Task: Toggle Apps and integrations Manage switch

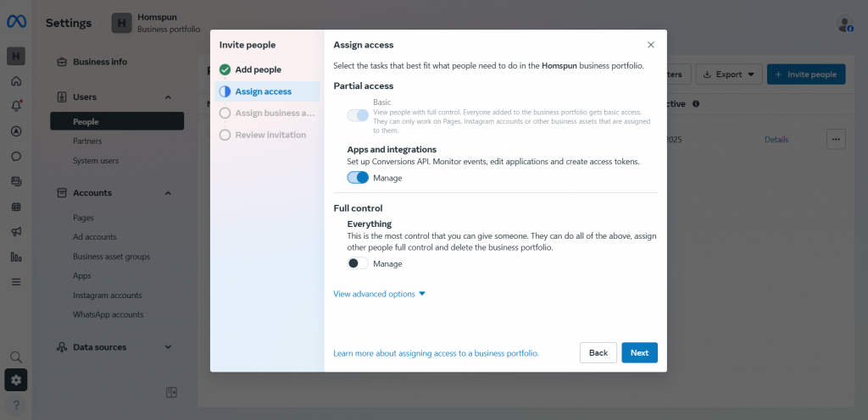Action: click(358, 177)
